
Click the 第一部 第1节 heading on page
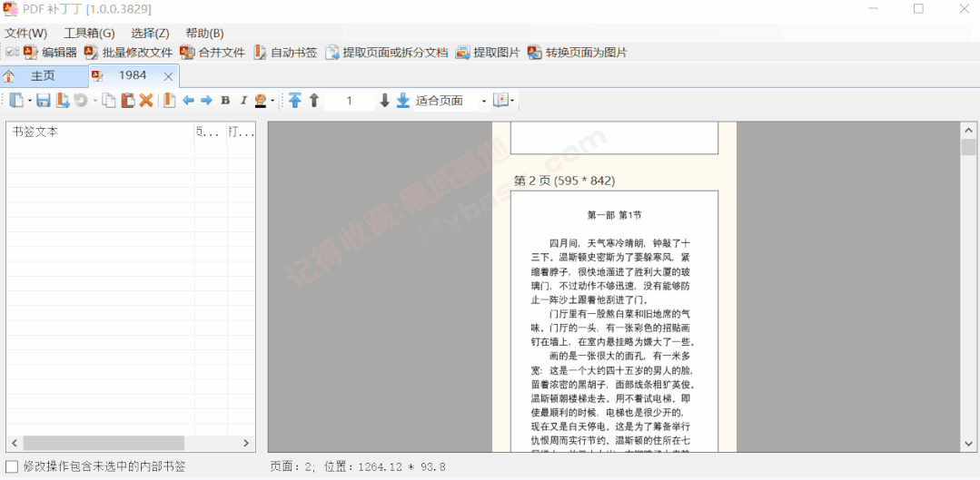pos(614,215)
